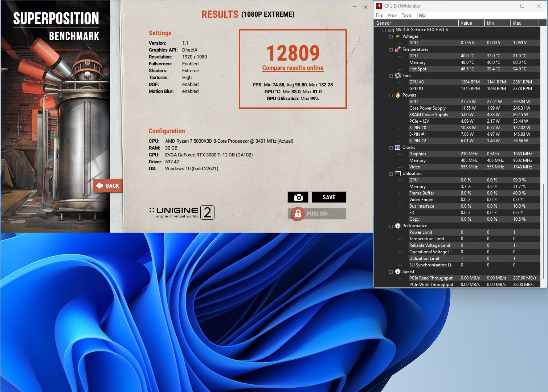The height and width of the screenshot is (392, 548).
Task: Click the BACK arrow button
Action: [108, 186]
